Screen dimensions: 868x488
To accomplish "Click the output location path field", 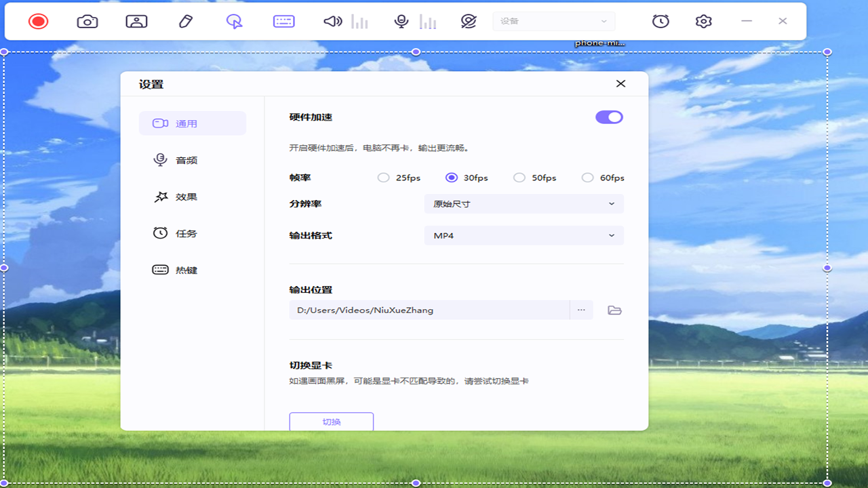I will pyautogui.click(x=429, y=310).
